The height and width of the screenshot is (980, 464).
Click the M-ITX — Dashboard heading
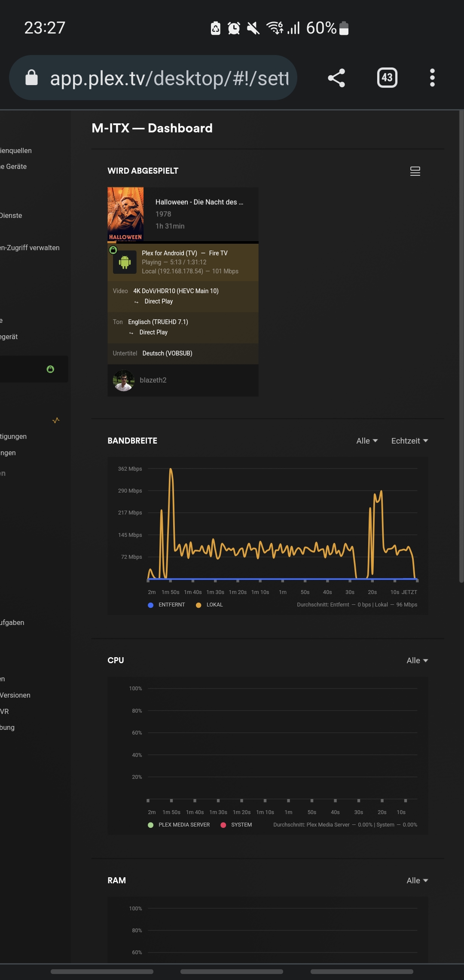(x=152, y=128)
